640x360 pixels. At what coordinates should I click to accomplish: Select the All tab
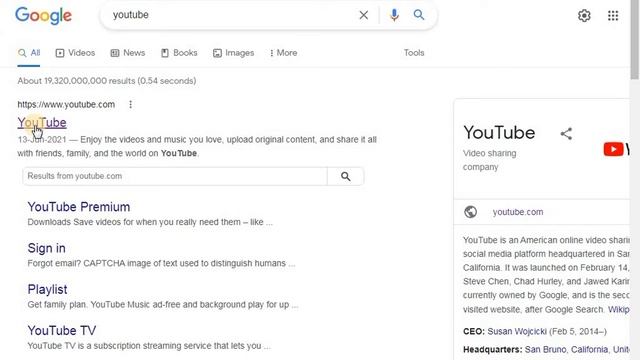tap(29, 53)
